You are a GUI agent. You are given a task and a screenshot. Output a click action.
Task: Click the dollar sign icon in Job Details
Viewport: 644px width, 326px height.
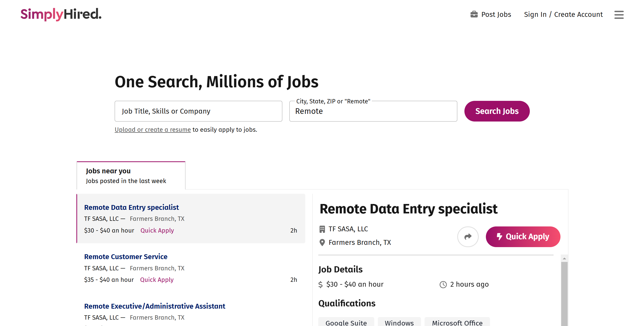[x=321, y=285]
